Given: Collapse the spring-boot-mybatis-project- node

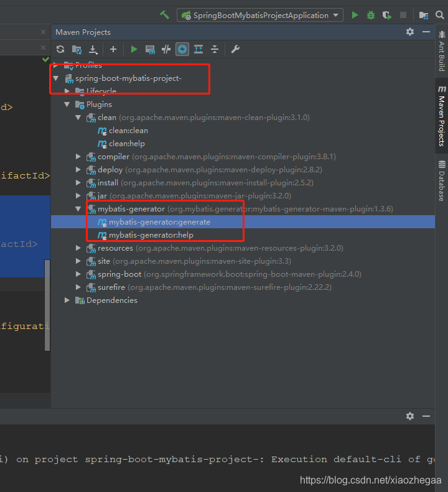Looking at the screenshot, I should [x=56, y=78].
